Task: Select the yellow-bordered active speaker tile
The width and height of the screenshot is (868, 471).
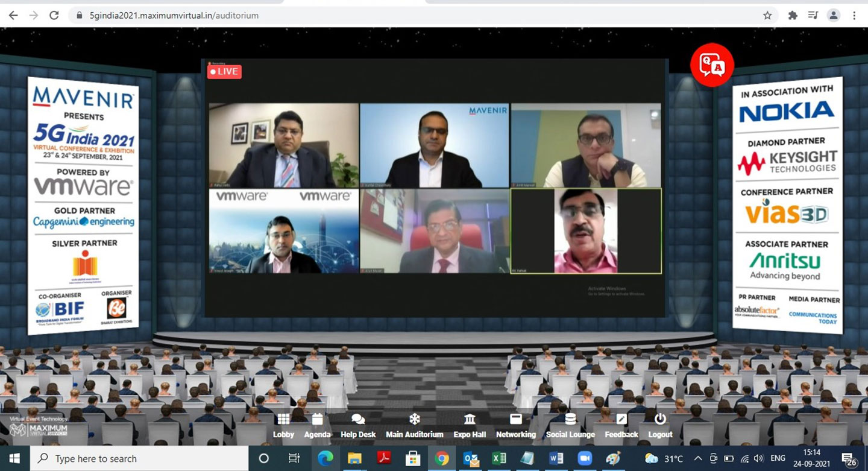Action: point(586,231)
